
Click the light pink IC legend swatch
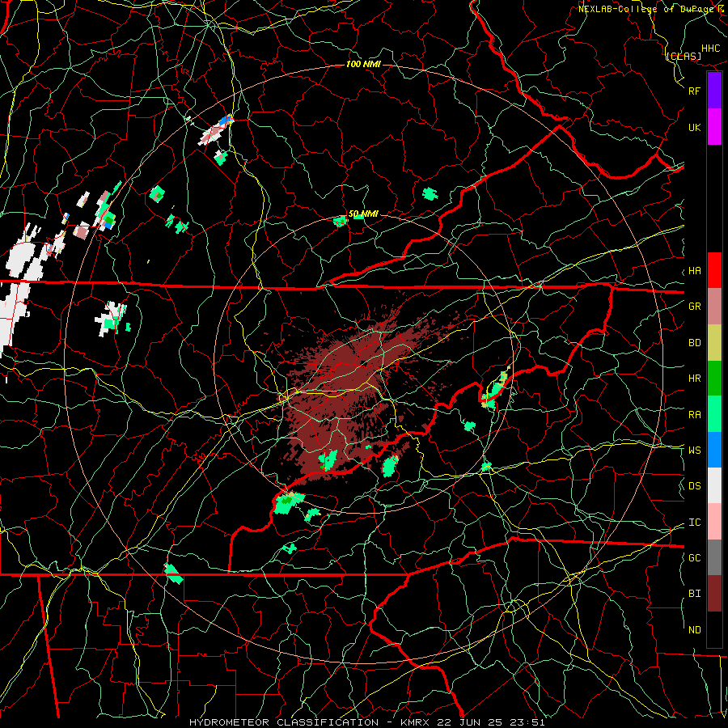click(714, 522)
